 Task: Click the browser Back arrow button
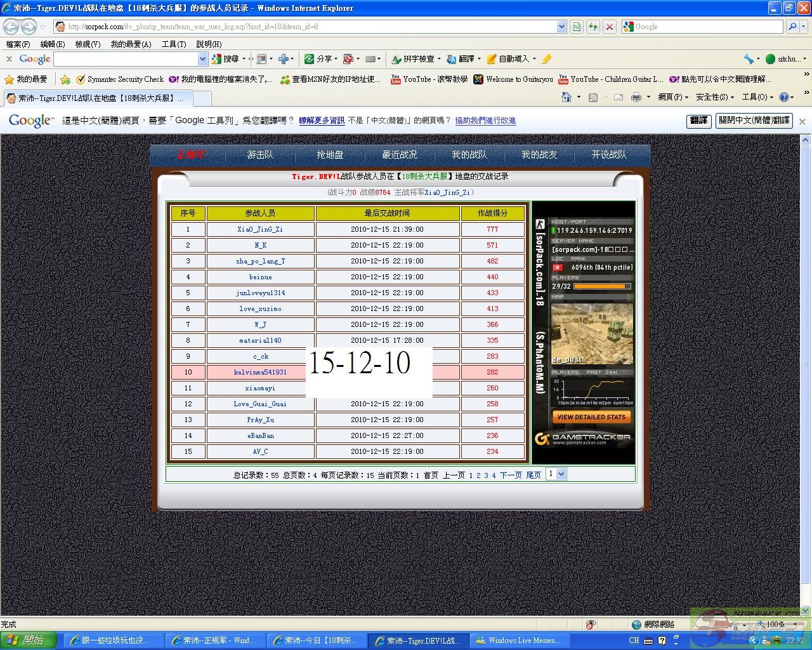pos(11,27)
